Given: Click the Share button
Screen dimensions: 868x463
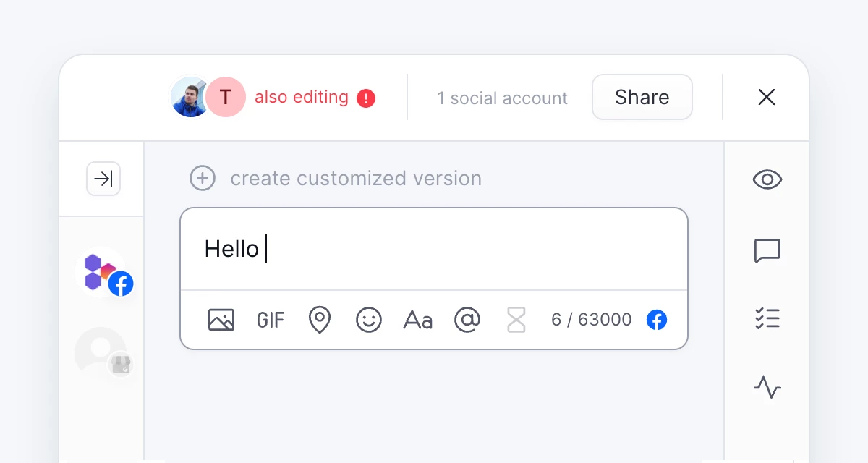Looking at the screenshot, I should tap(642, 97).
